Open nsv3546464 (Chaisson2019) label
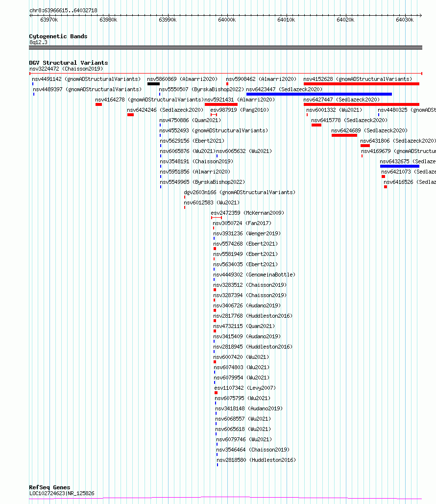Screen dimensions: 436x504 [253, 450]
